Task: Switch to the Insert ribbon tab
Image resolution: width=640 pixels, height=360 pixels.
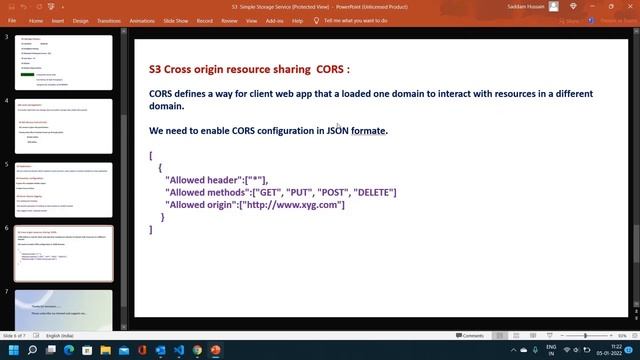Action: [58, 20]
